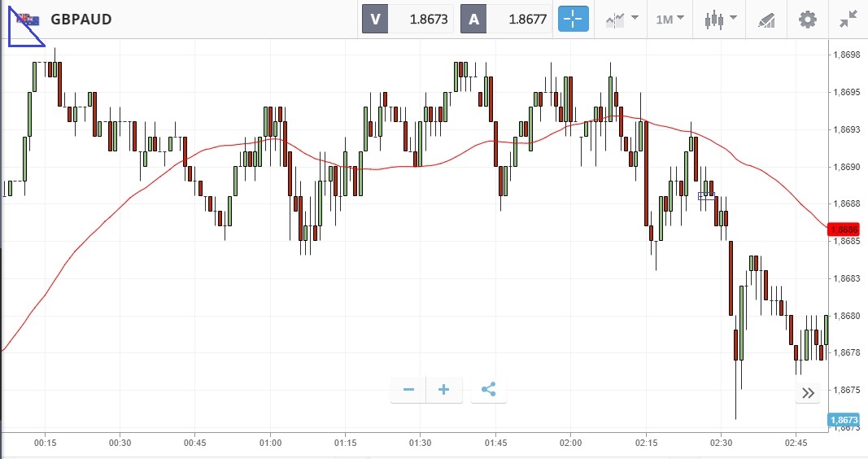Click the GBPAUD symbol name
868x459 pixels.
81,20
